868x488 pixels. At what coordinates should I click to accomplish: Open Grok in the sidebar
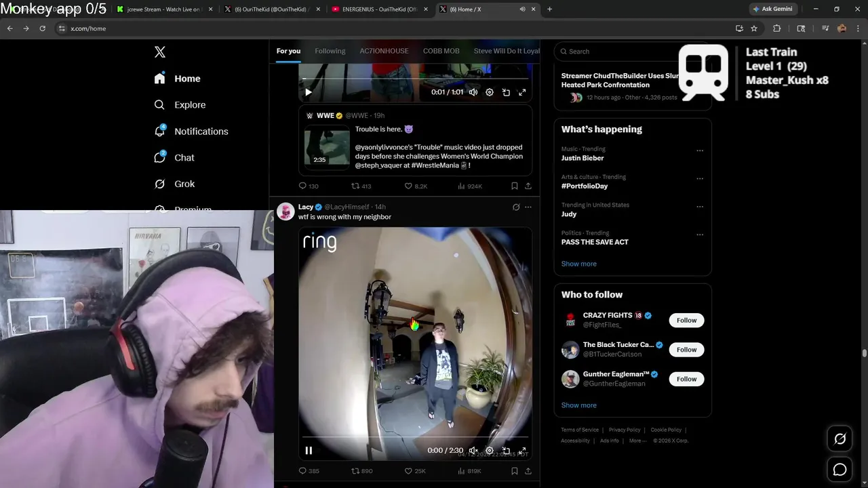click(x=174, y=184)
